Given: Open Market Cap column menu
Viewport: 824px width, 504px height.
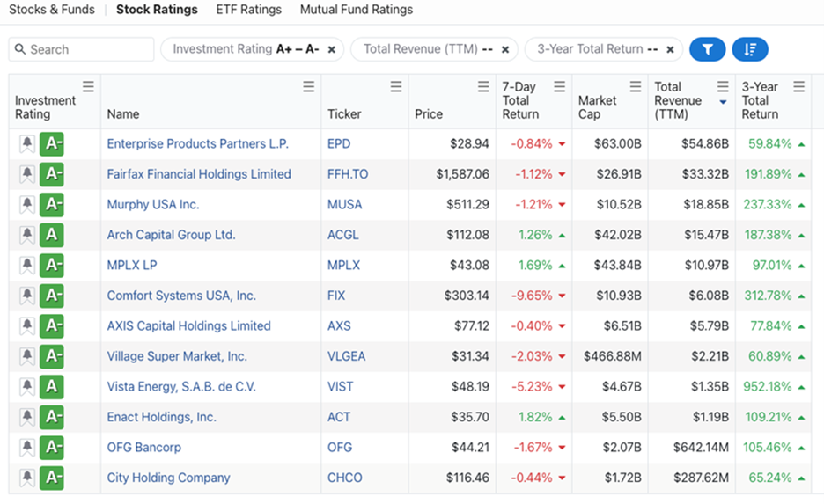Looking at the screenshot, I should click(636, 86).
